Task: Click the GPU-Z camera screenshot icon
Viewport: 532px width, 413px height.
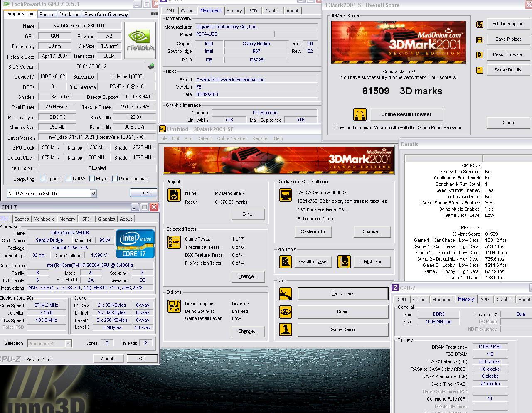Action: (154, 14)
